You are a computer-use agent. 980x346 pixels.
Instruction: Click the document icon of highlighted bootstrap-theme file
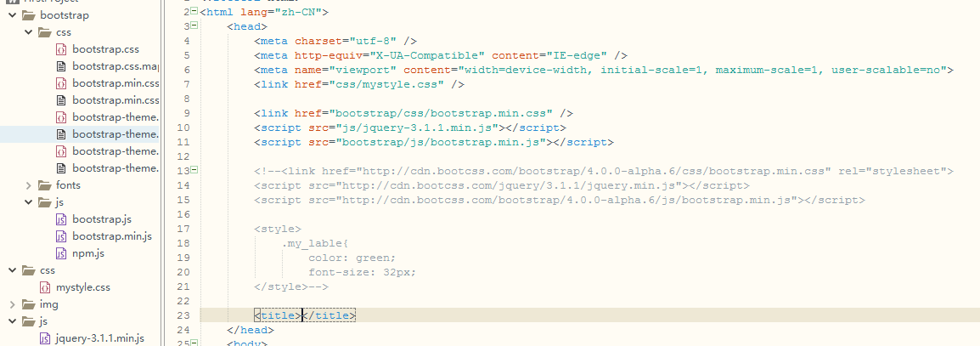click(x=61, y=134)
